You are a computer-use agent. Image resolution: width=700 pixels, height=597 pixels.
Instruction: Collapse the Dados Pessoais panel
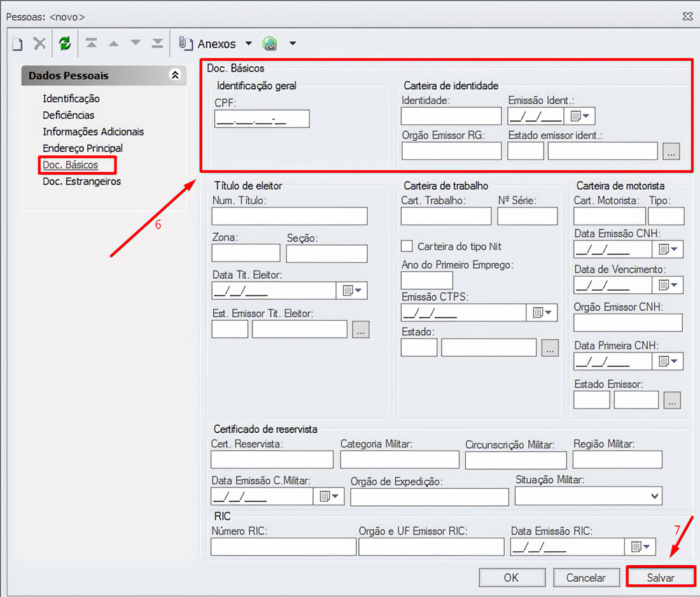175,75
